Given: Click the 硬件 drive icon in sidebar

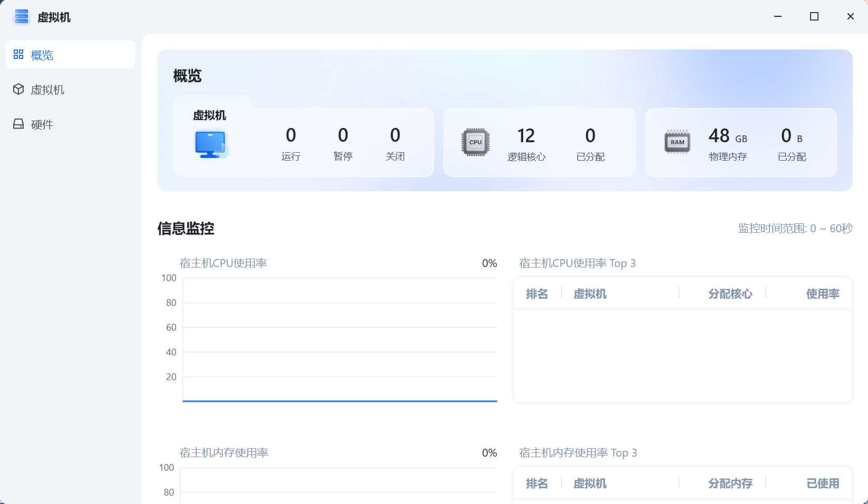Looking at the screenshot, I should coord(18,124).
